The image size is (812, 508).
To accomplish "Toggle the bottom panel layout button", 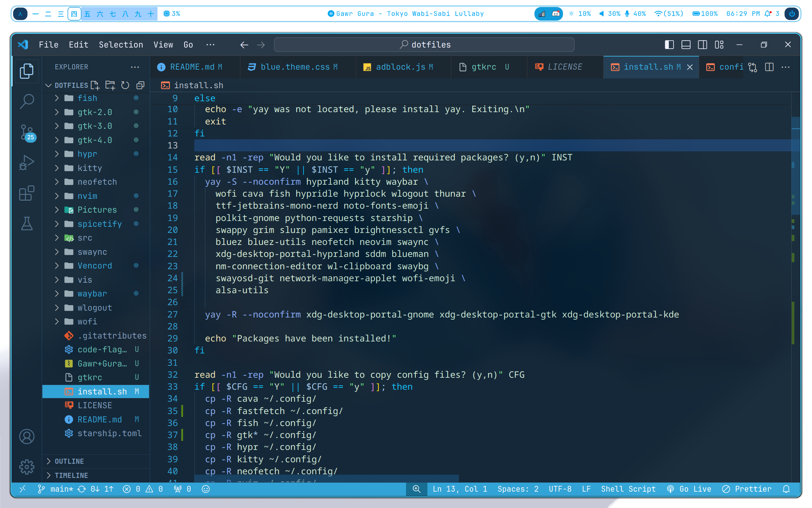I will pos(686,45).
